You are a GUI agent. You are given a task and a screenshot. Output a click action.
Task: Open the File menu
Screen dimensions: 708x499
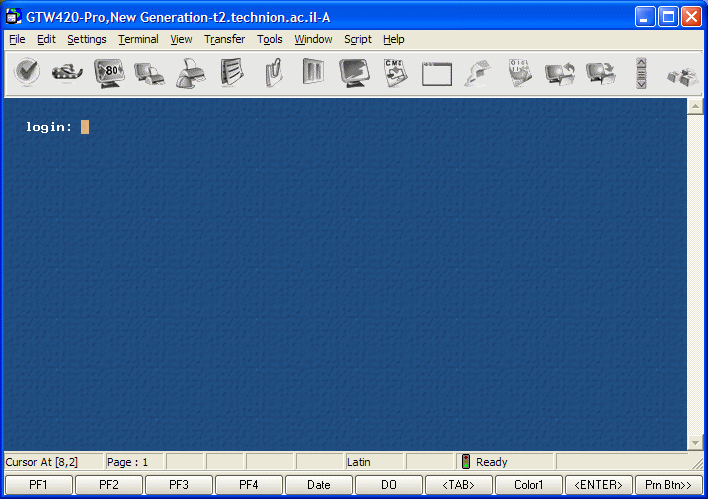click(x=17, y=40)
